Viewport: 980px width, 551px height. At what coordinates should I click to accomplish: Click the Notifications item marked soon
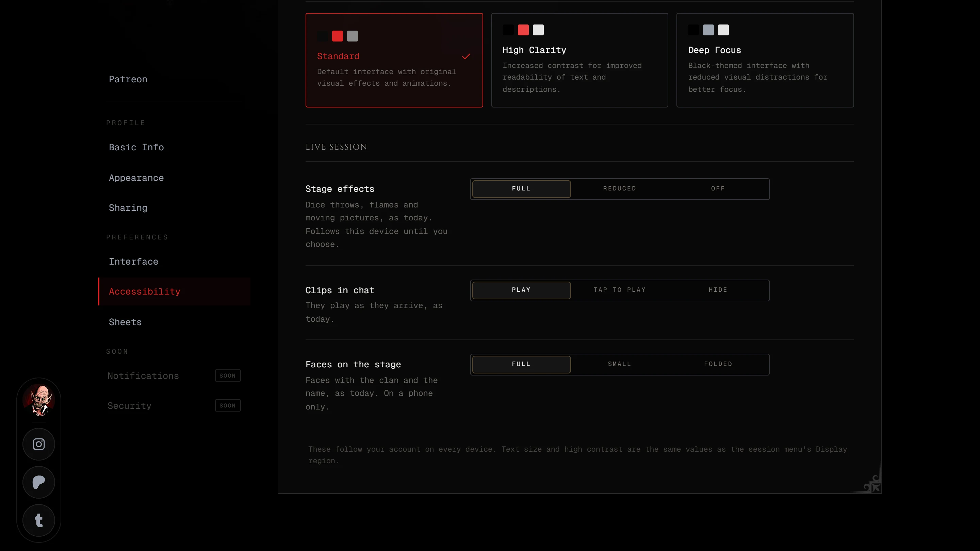(174, 376)
